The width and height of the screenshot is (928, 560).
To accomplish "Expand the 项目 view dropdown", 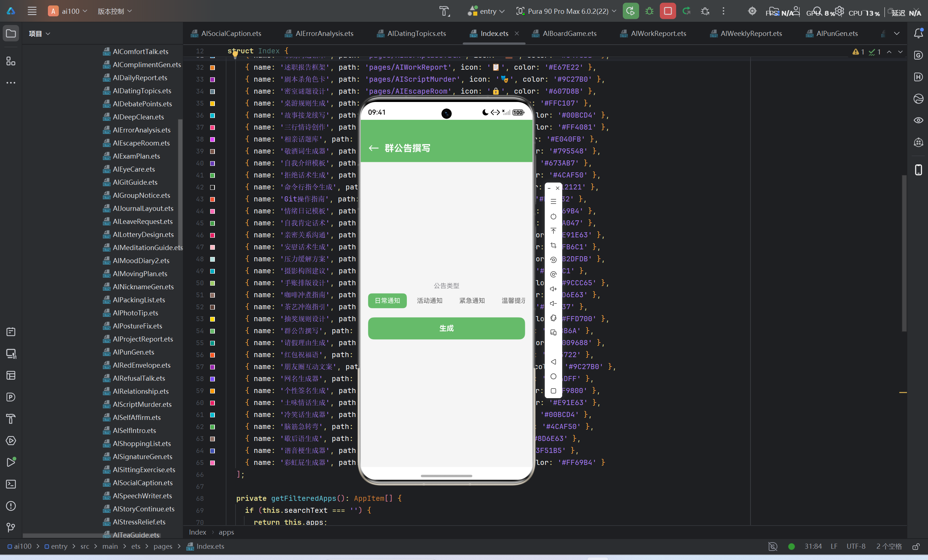I will tap(40, 33).
